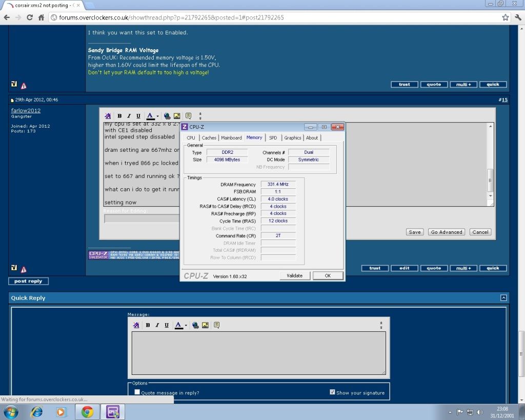Image resolution: width=525 pixels, height=420 pixels.
Task: Click the browser forward arrow
Action: (18, 17)
